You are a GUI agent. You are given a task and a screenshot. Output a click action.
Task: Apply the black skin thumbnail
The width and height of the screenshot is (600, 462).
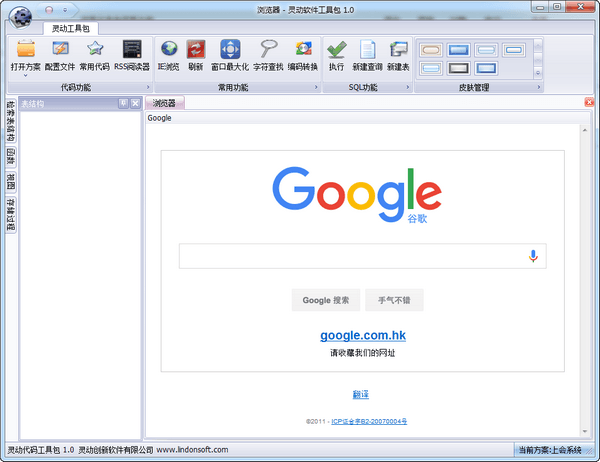(x=458, y=68)
